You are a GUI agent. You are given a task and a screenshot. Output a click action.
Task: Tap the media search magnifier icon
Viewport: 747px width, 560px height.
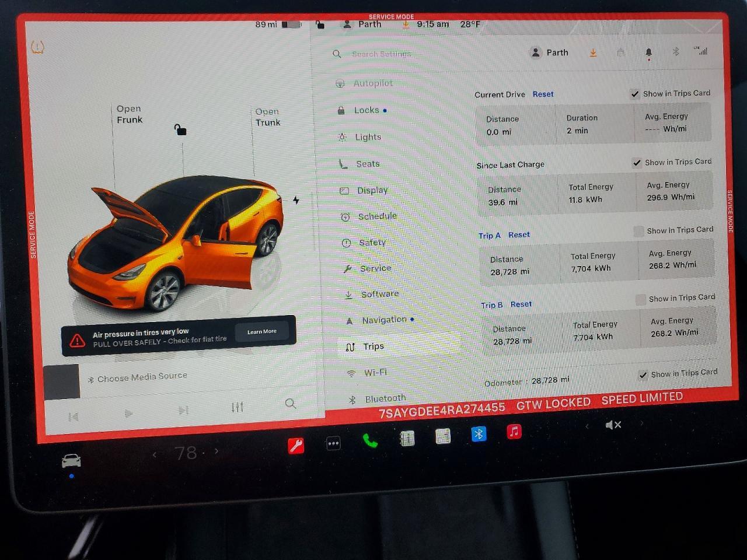pos(291,404)
